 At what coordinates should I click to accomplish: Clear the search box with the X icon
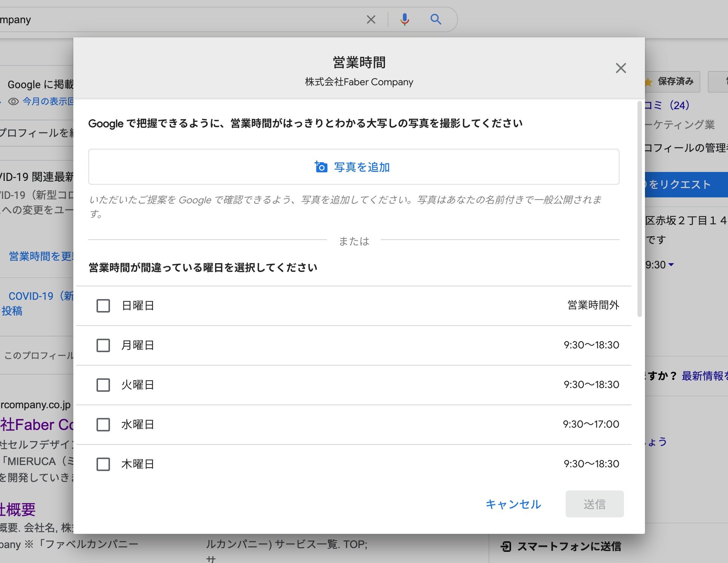tap(371, 19)
